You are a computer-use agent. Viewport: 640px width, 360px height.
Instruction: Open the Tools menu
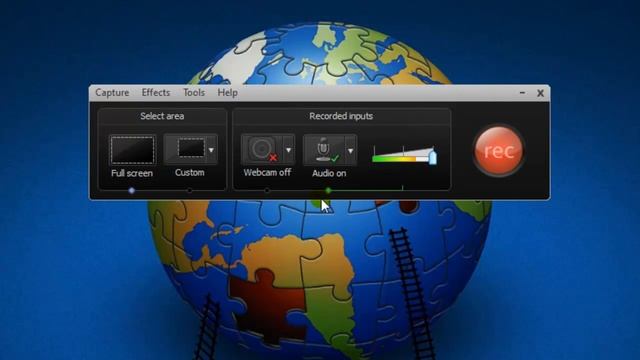click(x=193, y=93)
